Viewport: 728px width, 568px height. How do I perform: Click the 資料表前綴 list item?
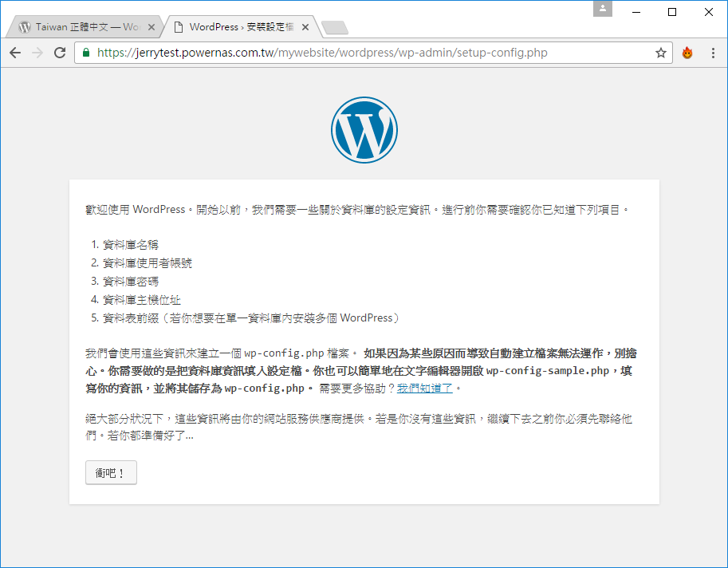(250, 318)
